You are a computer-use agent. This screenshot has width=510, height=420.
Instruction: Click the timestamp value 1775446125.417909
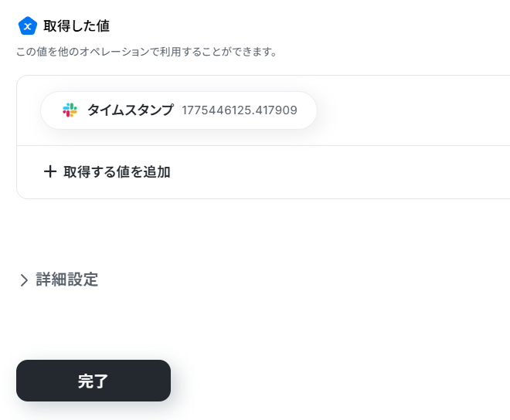(240, 110)
